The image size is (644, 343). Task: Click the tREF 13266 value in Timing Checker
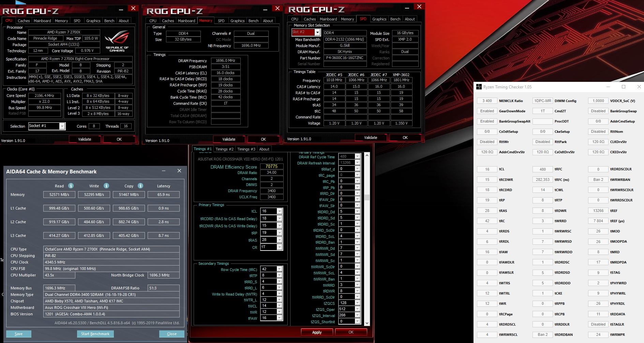click(598, 211)
